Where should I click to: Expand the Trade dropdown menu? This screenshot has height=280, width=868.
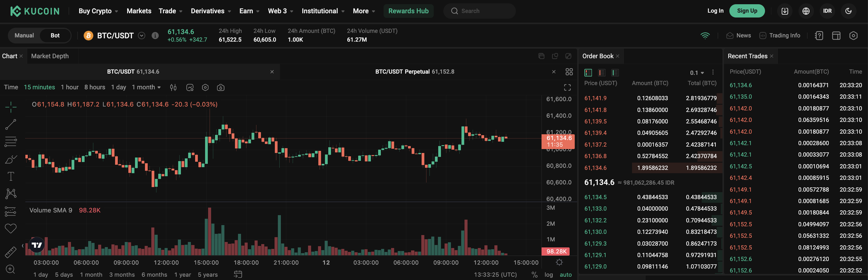171,11
